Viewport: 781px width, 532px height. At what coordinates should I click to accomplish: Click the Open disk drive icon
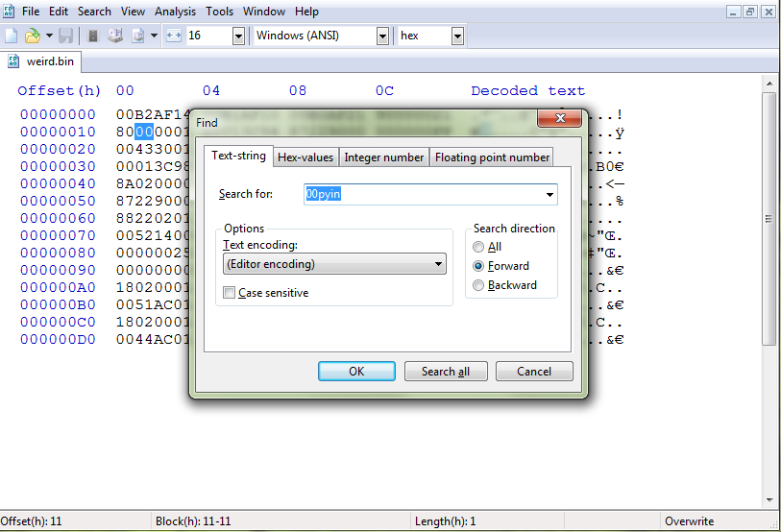point(115,36)
